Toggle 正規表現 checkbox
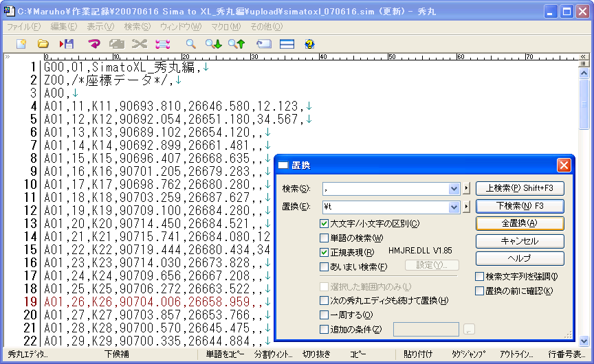594x364 pixels. tap(324, 252)
